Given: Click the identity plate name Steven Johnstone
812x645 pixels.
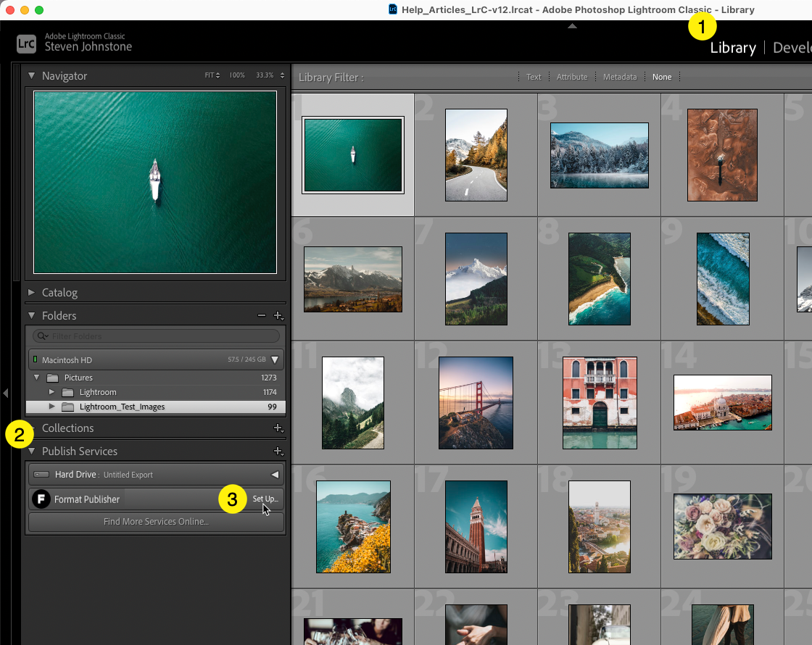Looking at the screenshot, I should coord(88,46).
